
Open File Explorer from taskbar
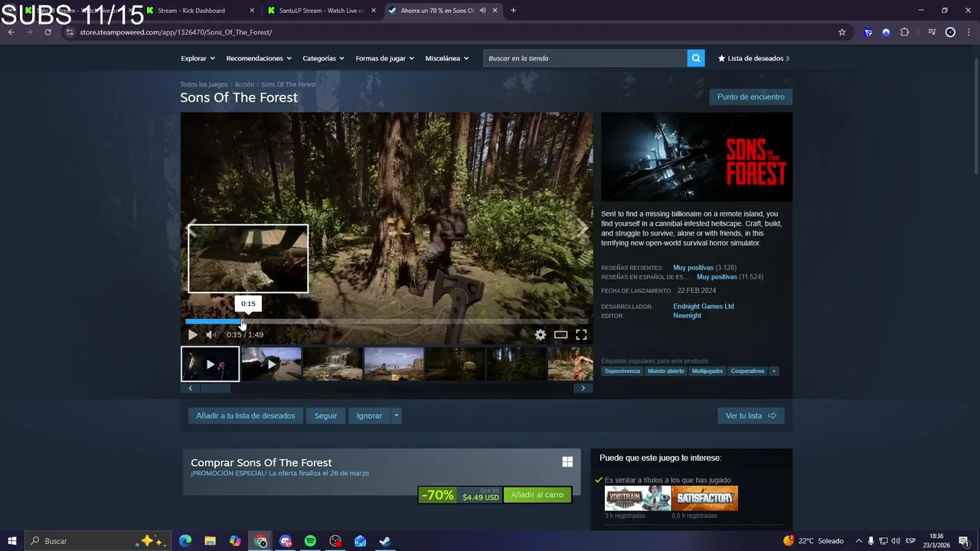[x=210, y=541]
